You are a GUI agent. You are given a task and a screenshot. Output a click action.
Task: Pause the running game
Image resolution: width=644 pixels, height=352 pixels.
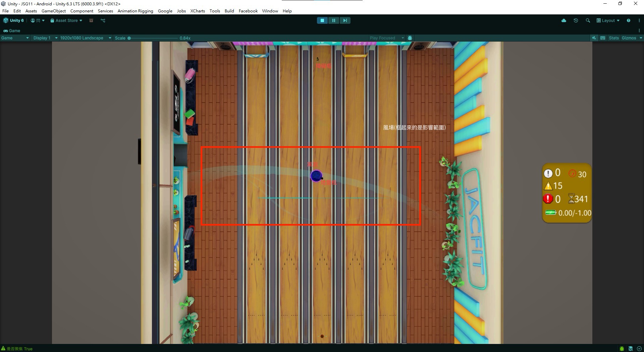334,20
